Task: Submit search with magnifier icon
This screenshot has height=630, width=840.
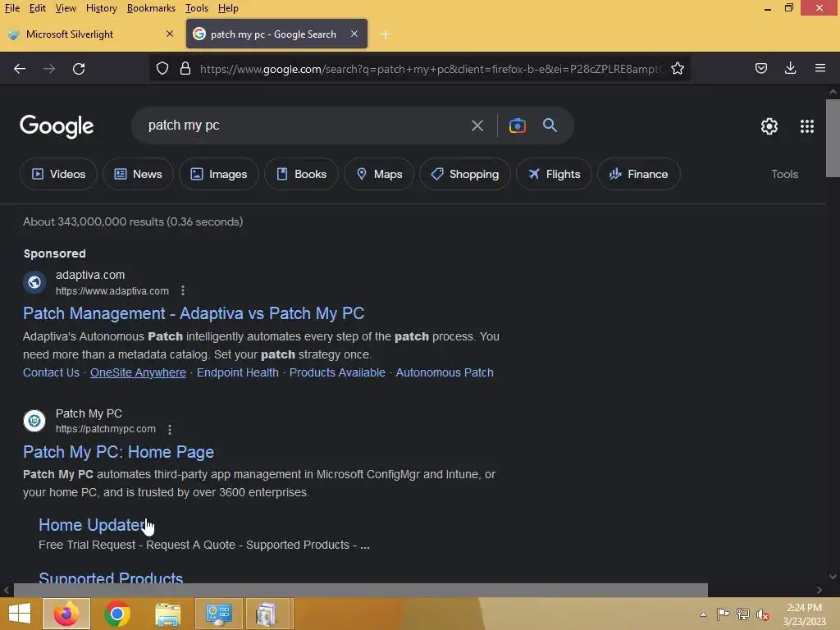Action: tap(550, 126)
